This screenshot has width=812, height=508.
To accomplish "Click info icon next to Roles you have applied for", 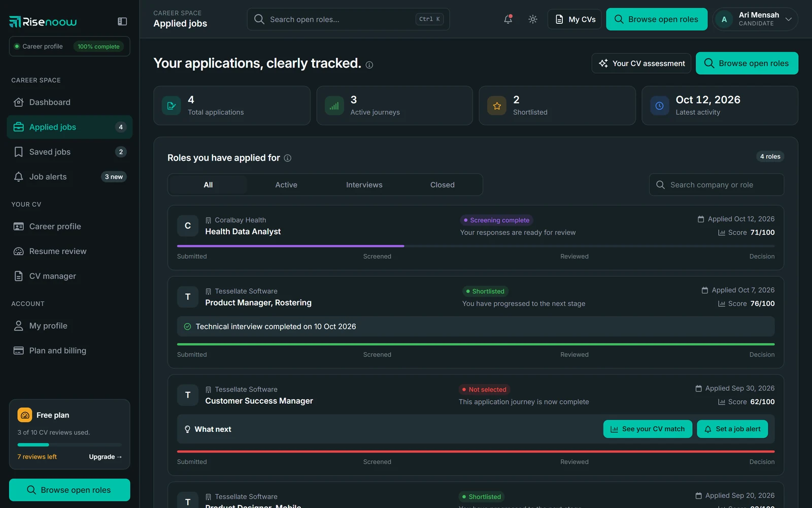I will coord(288,158).
